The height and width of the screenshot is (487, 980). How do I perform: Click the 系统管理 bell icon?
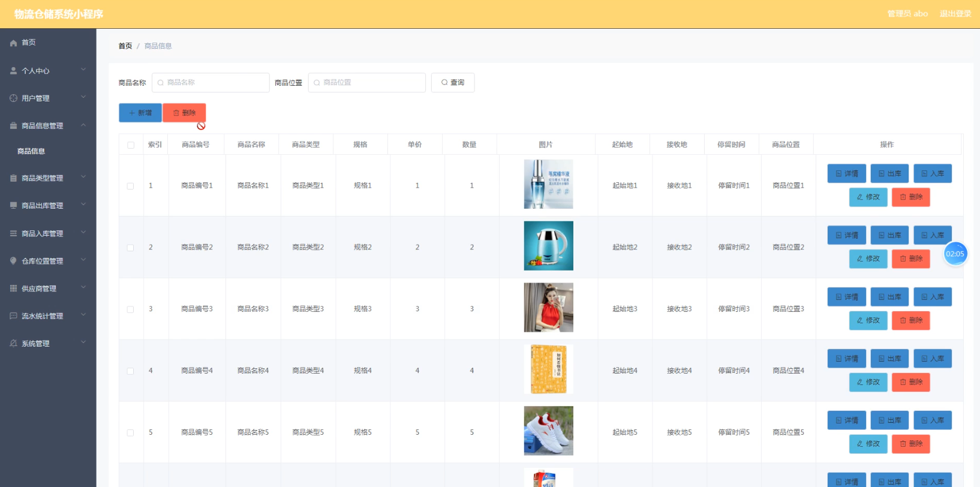click(x=13, y=344)
